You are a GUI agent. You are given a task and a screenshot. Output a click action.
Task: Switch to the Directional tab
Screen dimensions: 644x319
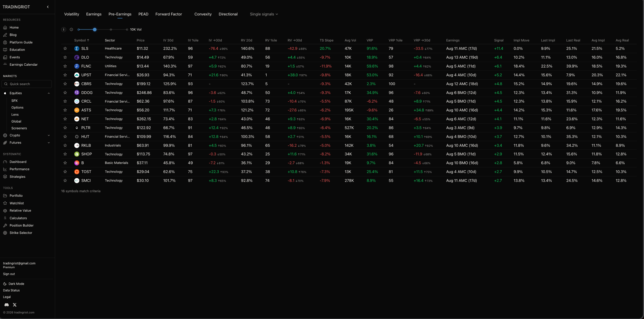[228, 14]
